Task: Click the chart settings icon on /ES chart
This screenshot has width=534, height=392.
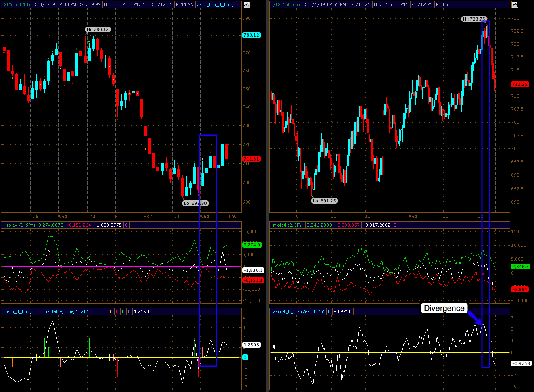Action: click(515, 5)
